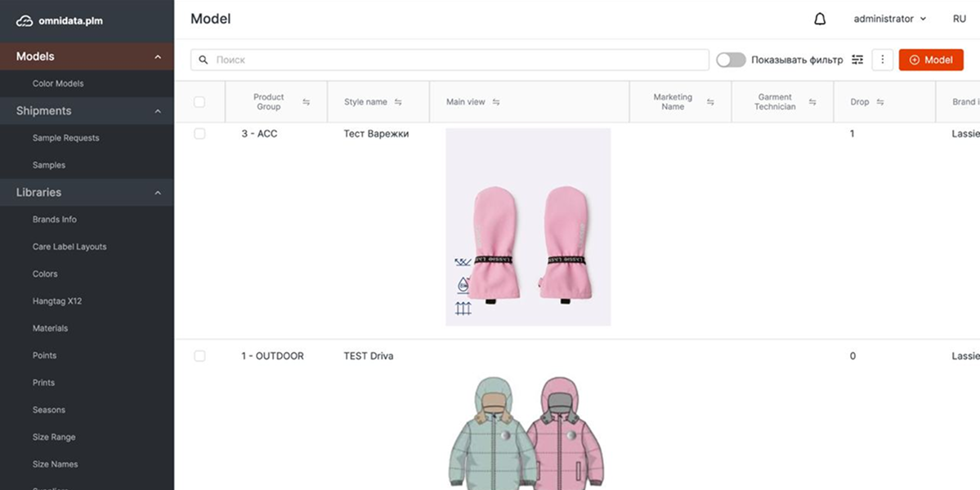
Task: Click the notification bell icon
Action: 820,19
